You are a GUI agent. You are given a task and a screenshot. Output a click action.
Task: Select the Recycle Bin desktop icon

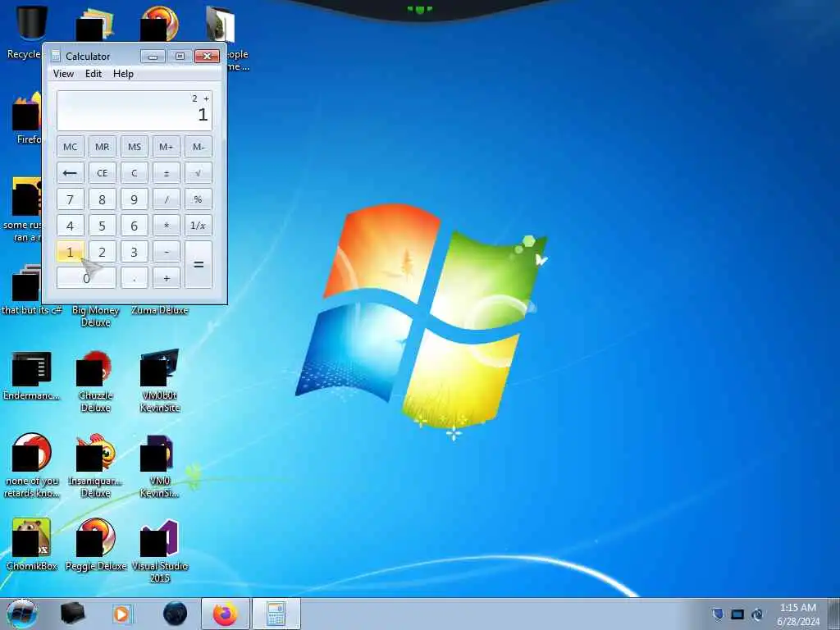(25, 32)
